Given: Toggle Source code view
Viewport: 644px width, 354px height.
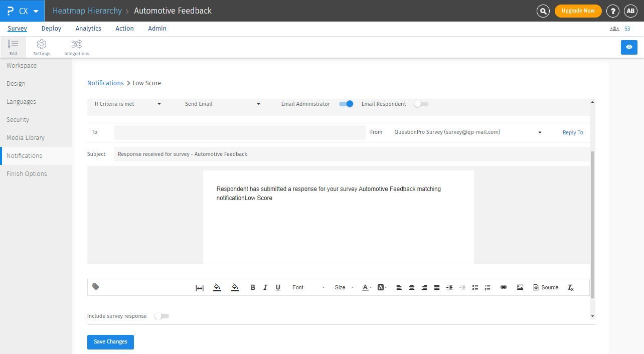Looking at the screenshot, I should (x=546, y=287).
